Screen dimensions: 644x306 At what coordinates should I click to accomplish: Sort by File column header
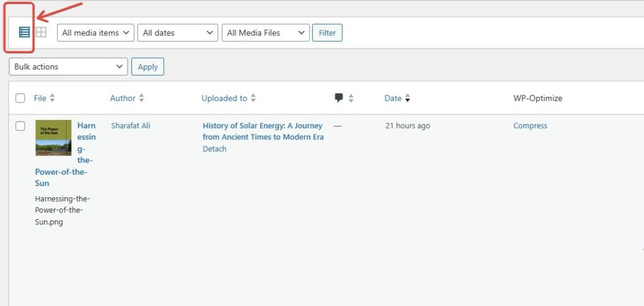40,98
